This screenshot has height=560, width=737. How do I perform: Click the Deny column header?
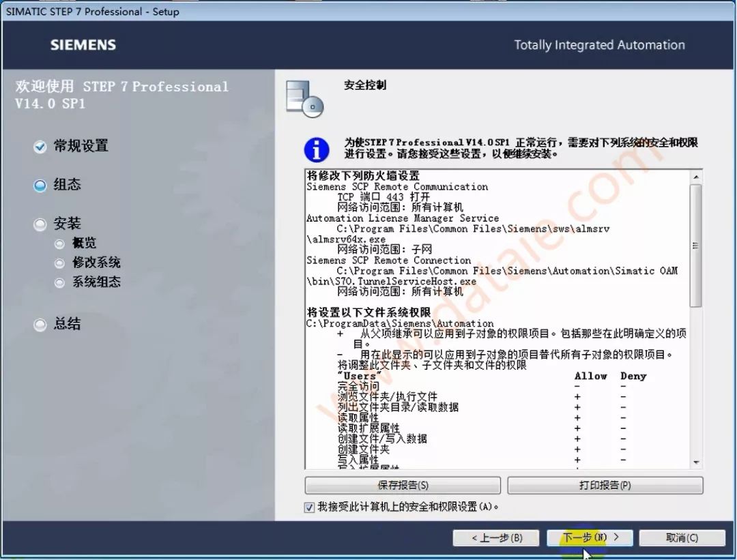pos(633,376)
